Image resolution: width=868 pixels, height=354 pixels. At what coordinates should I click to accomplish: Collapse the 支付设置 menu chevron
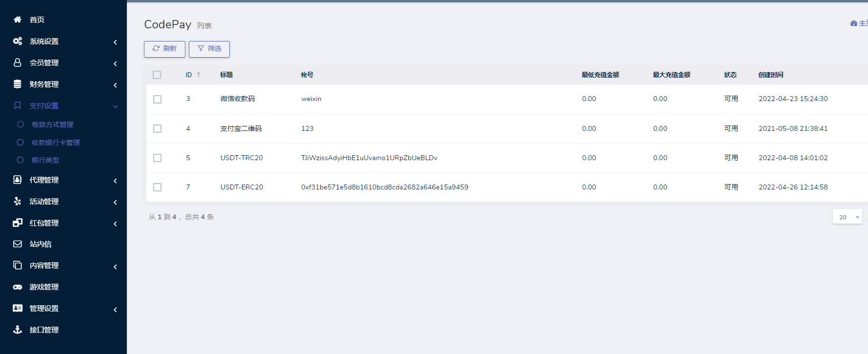(115, 106)
